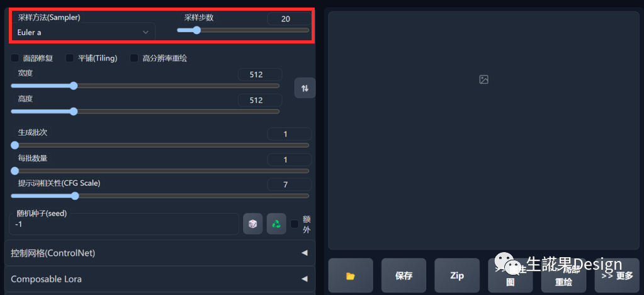Image resolution: width=644 pixels, height=295 pixels.
Task: Expand the 控制网格(ControlNet) section
Action: point(160,253)
